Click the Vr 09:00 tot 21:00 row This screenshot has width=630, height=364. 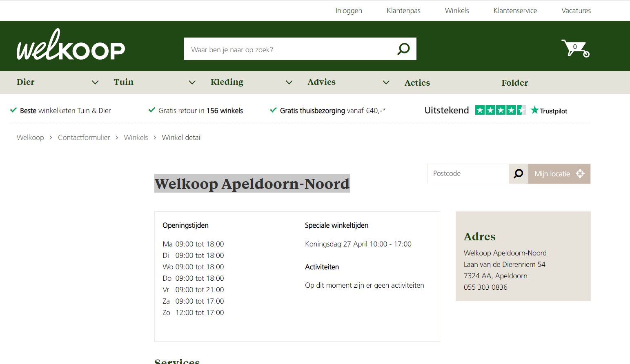193,290
